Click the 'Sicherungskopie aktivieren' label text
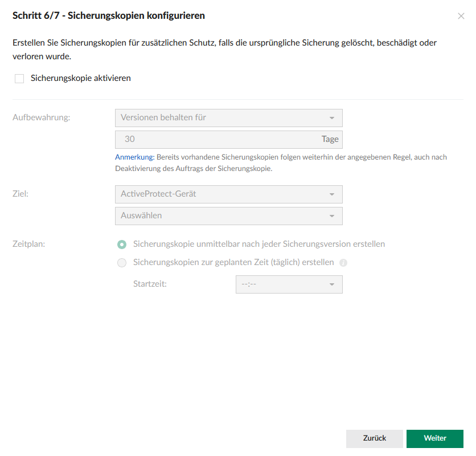This screenshot has height=456, width=476. (81, 78)
